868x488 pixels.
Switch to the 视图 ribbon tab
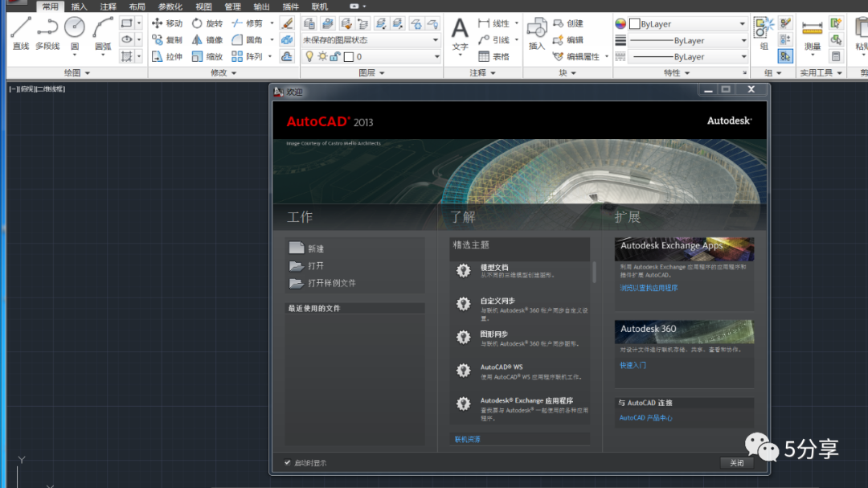pyautogui.click(x=203, y=6)
